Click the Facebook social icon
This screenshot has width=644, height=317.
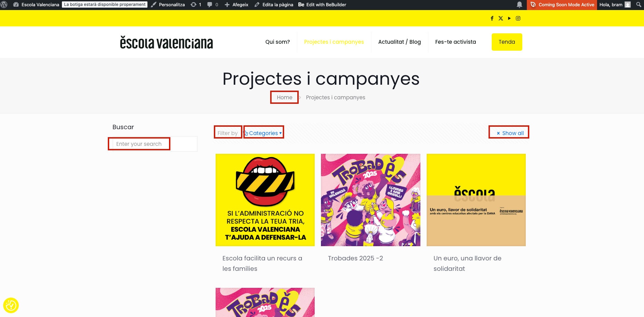click(x=492, y=18)
